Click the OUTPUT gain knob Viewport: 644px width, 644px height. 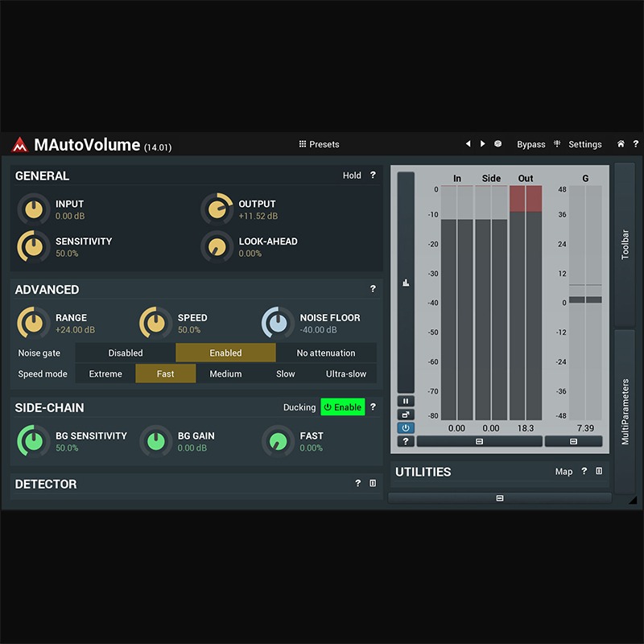click(x=217, y=209)
